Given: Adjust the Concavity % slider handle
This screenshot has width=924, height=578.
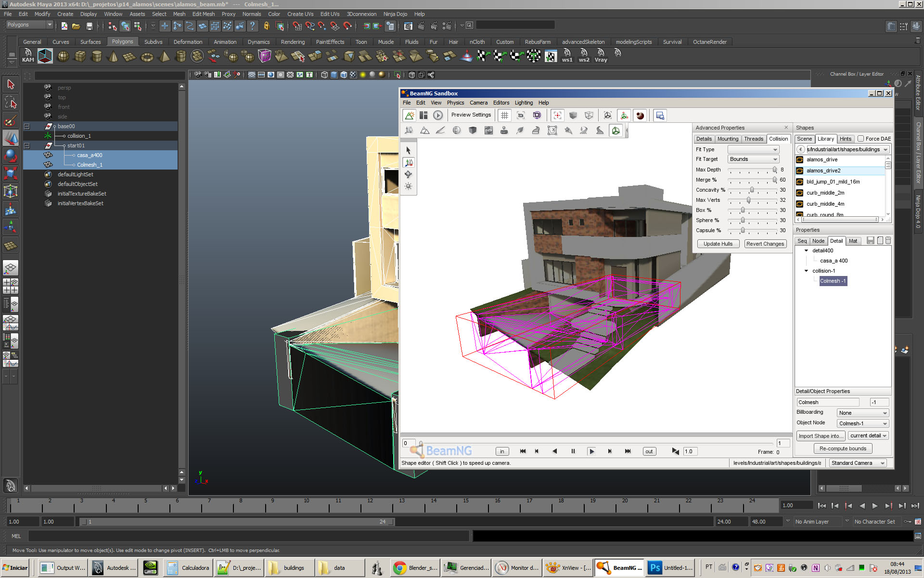Looking at the screenshot, I should point(752,190).
